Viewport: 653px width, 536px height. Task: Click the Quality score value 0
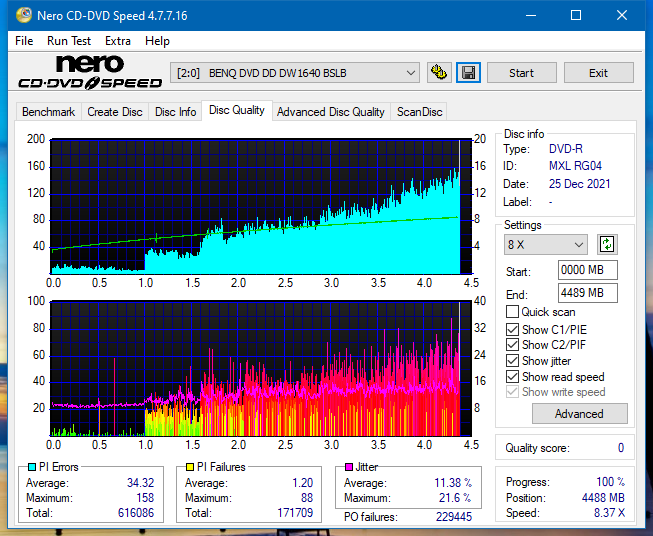(x=621, y=448)
